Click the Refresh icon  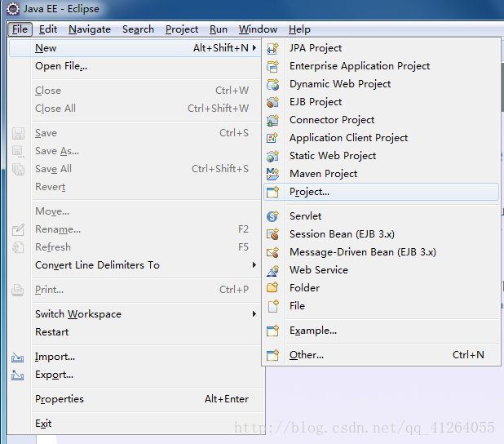[18, 247]
